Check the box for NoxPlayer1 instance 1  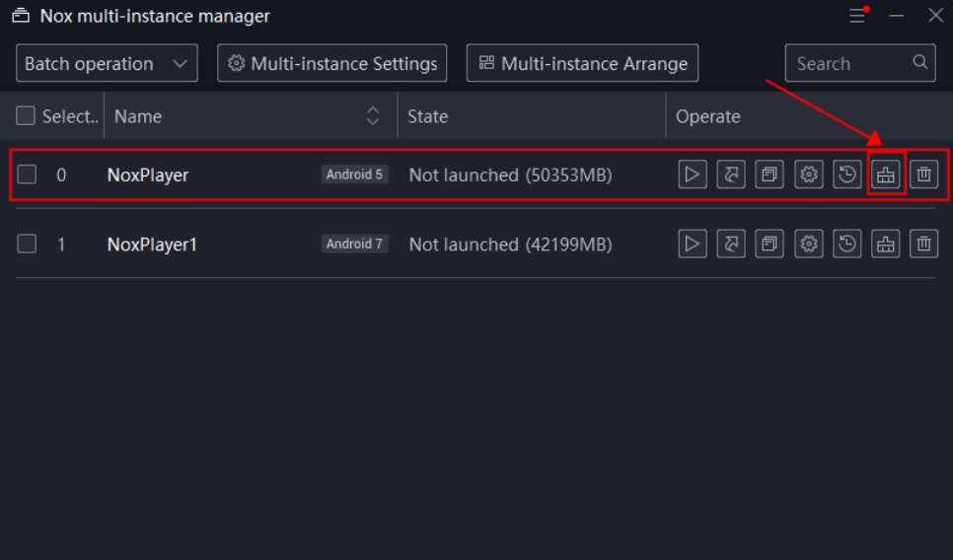tap(27, 244)
